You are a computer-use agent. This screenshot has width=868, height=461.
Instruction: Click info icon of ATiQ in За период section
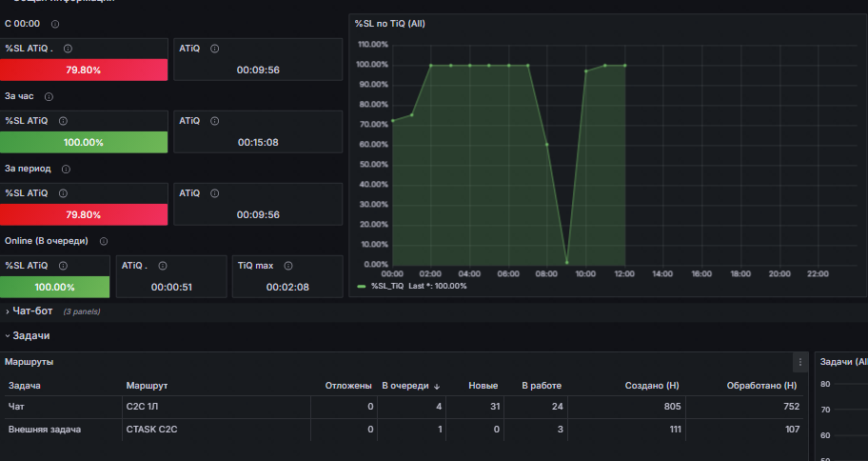click(x=215, y=193)
